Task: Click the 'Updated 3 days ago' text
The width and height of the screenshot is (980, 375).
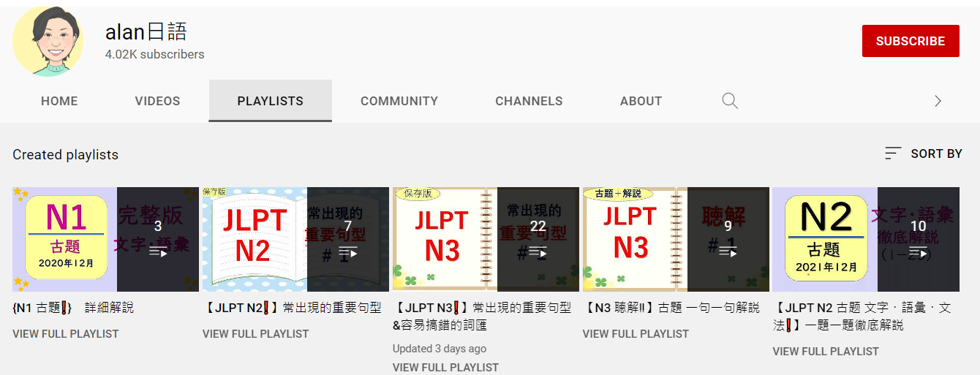Action: point(440,349)
